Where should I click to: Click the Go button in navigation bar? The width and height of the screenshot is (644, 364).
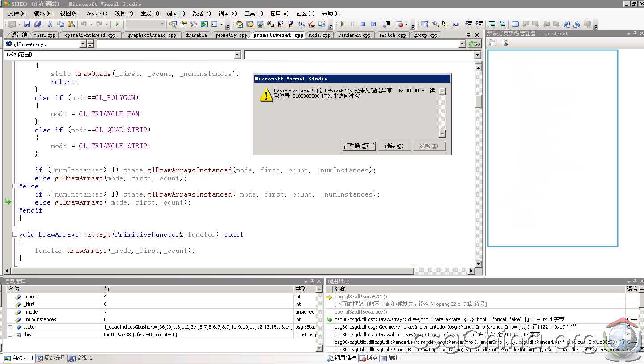[475, 44]
